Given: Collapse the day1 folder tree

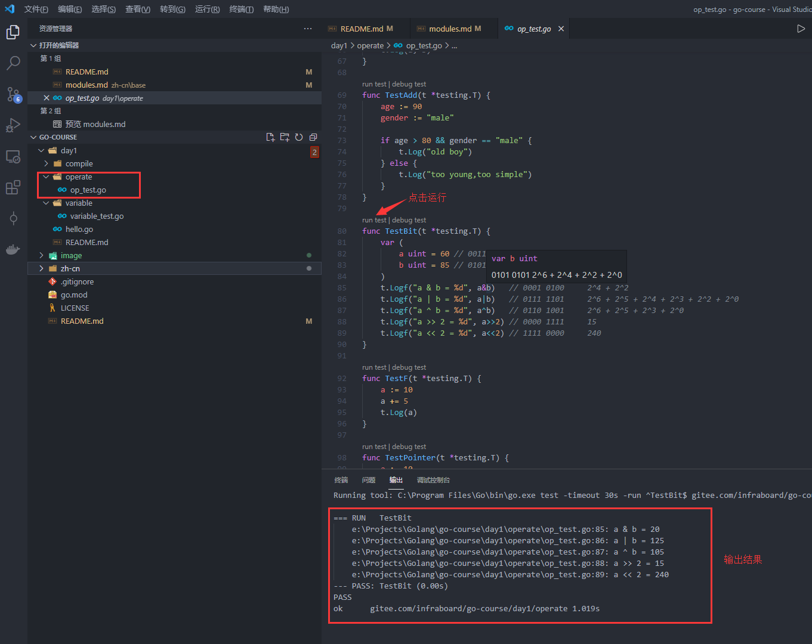Looking at the screenshot, I should pyautogui.click(x=41, y=150).
